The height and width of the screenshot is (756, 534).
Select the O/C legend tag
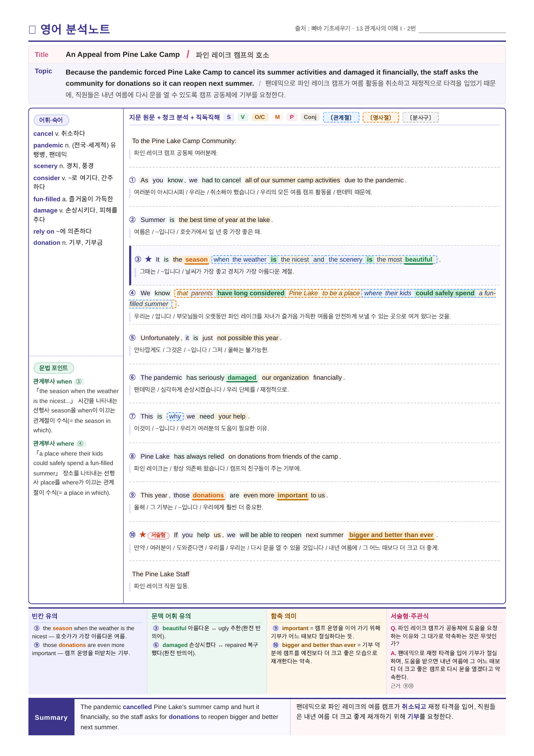(260, 117)
